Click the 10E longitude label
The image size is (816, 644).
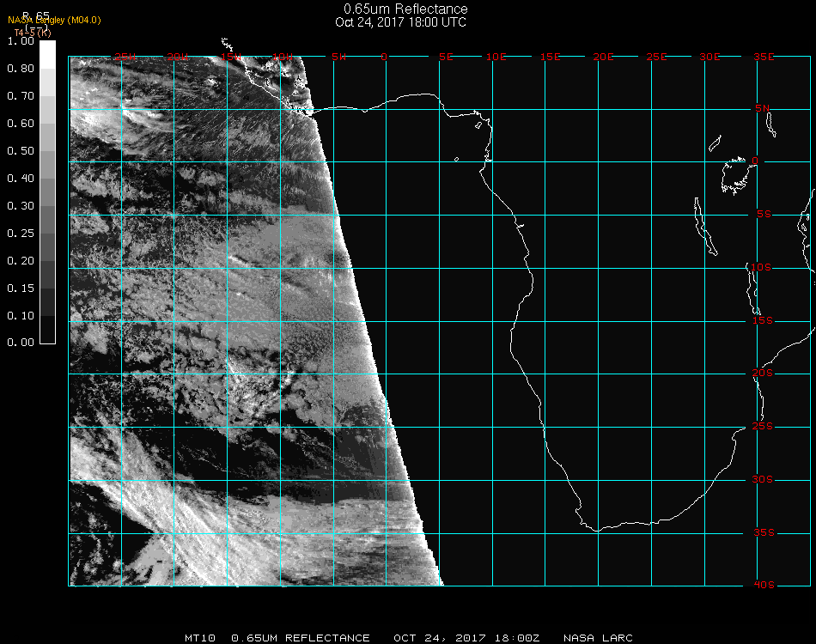click(496, 57)
